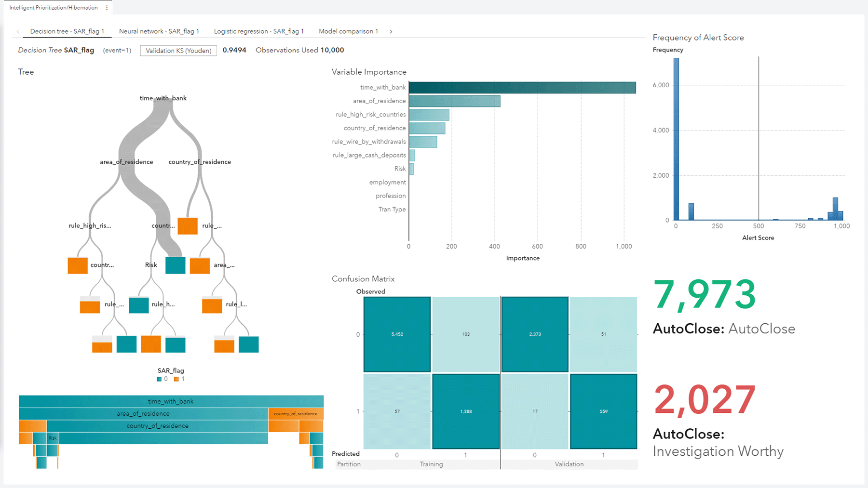Open the Model comparison 1 tab
The width and height of the screenshot is (868, 488).
348,31
